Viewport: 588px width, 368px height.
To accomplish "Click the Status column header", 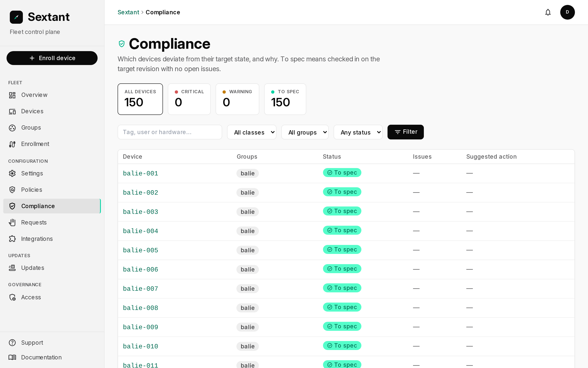I will tap(332, 156).
